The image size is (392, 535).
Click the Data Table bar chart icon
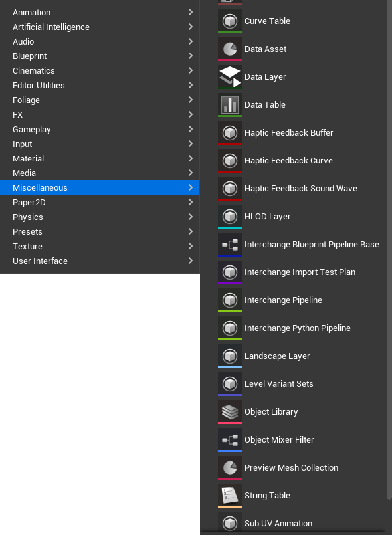pyautogui.click(x=230, y=105)
